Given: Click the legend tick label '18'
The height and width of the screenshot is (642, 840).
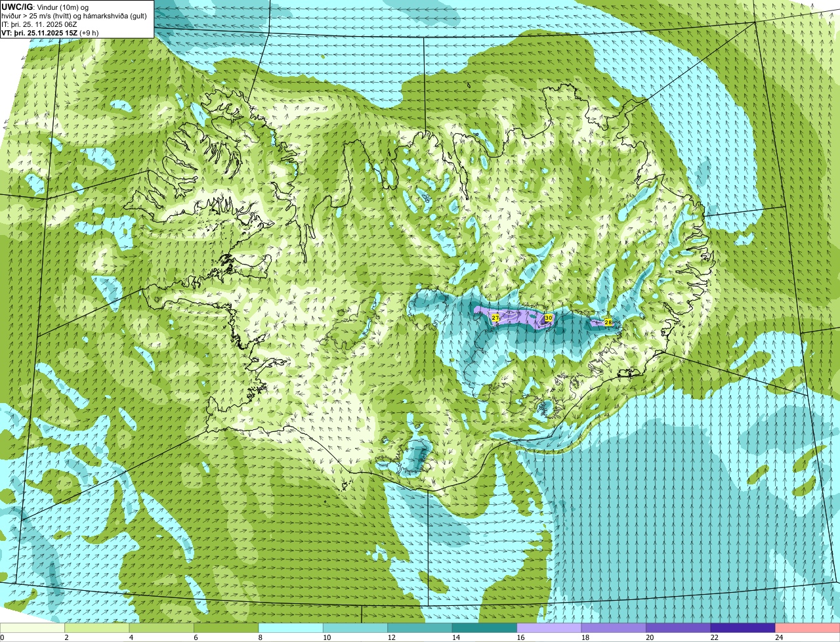Looking at the screenshot, I should tap(585, 637).
